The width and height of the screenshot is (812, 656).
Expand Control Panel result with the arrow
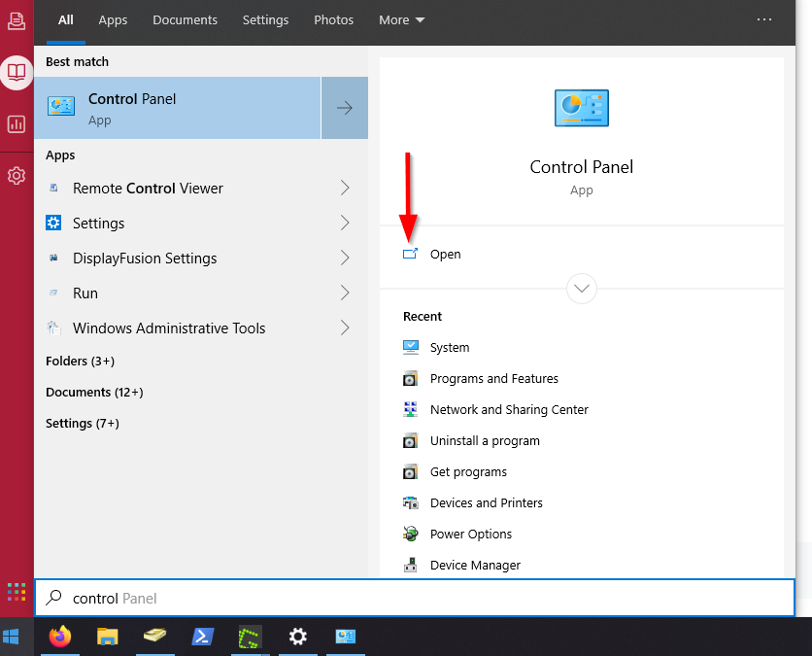(x=345, y=108)
